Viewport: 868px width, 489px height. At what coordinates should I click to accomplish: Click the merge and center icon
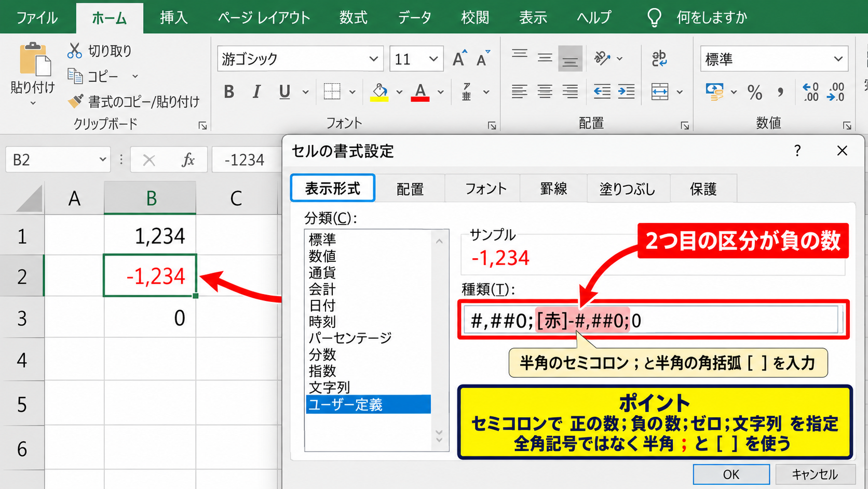[x=660, y=92]
